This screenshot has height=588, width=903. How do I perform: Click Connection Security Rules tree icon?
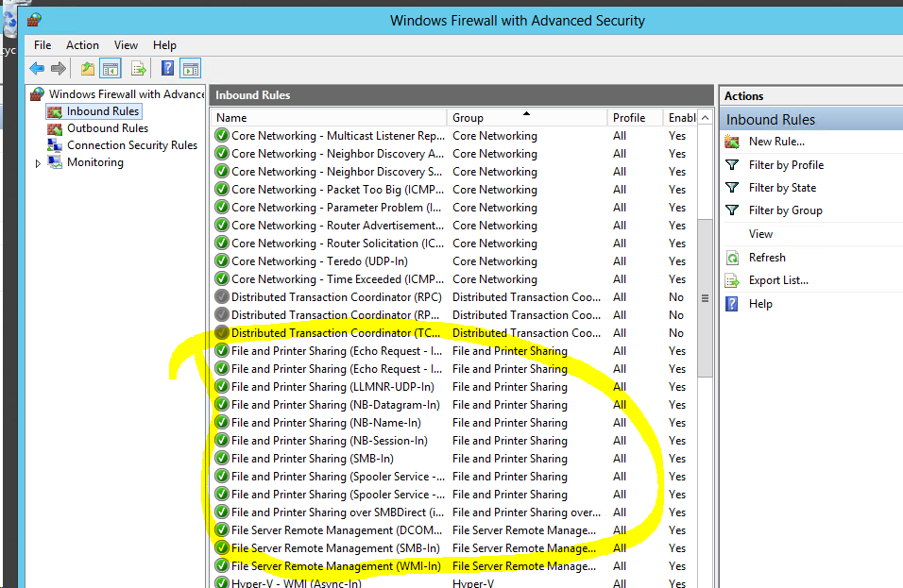pyautogui.click(x=55, y=145)
